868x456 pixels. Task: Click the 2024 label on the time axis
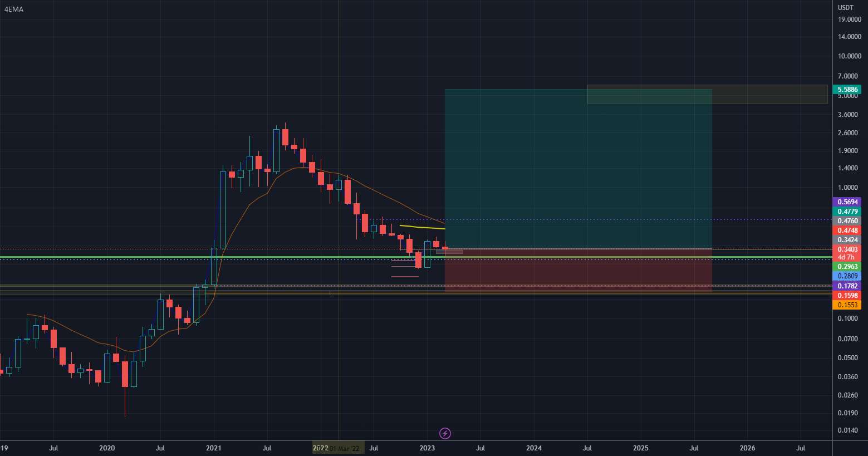(534, 448)
